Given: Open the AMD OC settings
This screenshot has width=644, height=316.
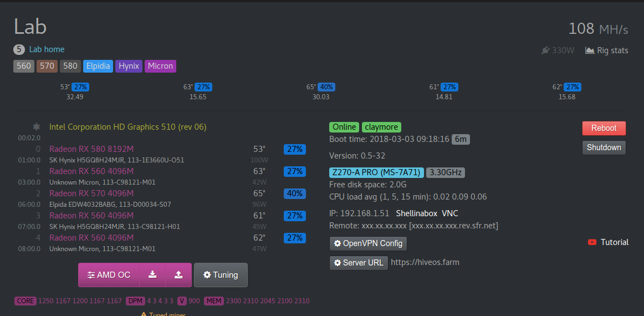Looking at the screenshot, I should [x=109, y=275].
